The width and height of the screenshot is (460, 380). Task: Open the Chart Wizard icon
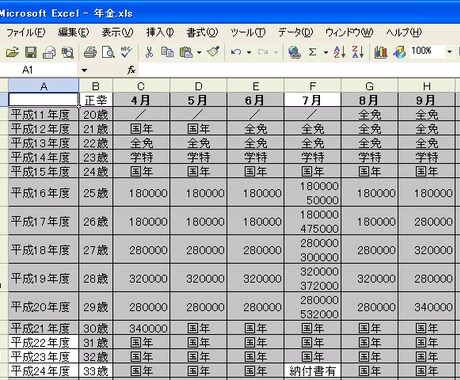[381, 52]
